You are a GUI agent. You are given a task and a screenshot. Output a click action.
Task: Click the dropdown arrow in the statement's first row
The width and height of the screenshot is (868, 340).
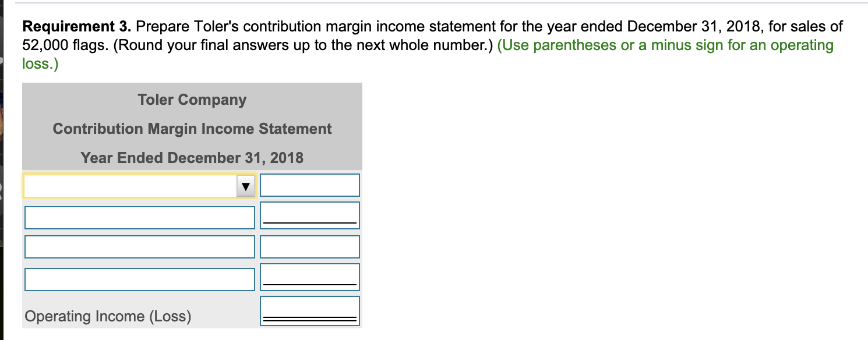click(x=245, y=185)
